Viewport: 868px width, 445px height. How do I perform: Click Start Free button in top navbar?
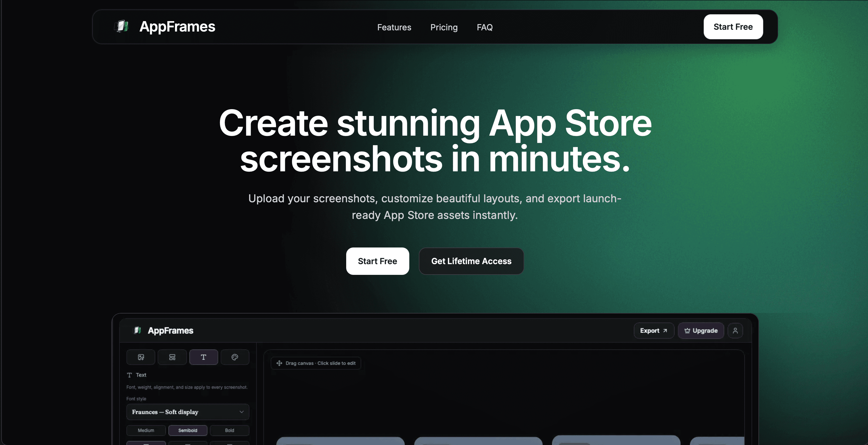click(x=733, y=26)
